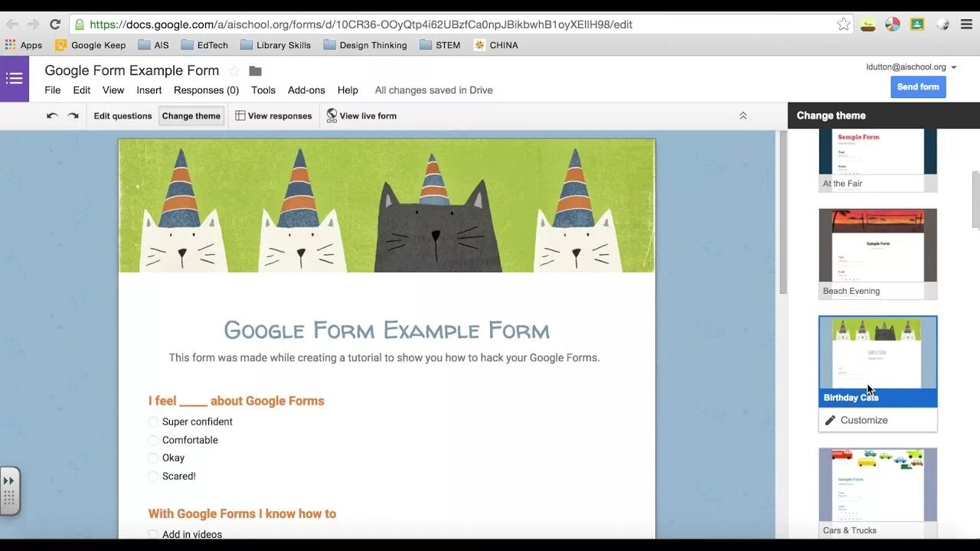Click the browser forward arrow
Image resolution: width=980 pixels, height=551 pixels.
coord(33,24)
